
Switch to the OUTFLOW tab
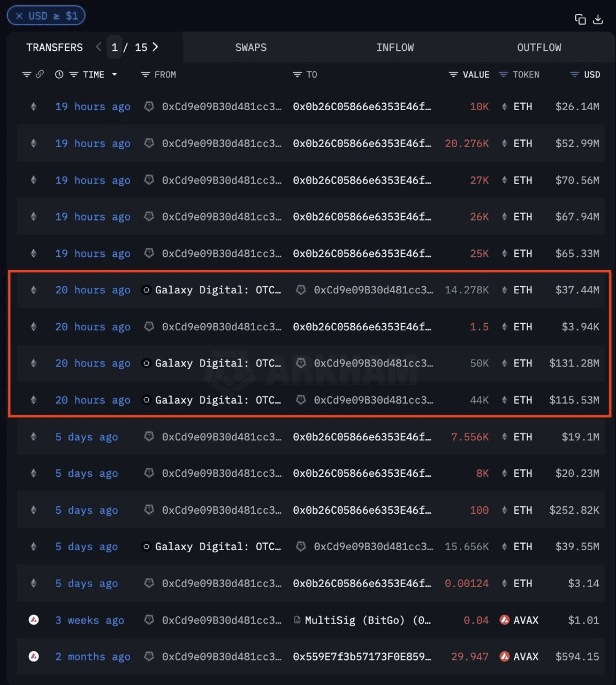point(539,47)
